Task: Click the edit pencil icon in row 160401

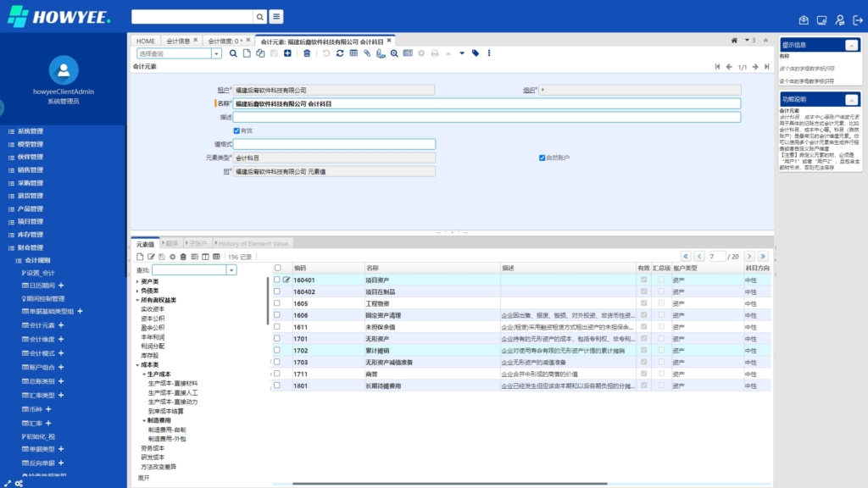Action: [287, 280]
